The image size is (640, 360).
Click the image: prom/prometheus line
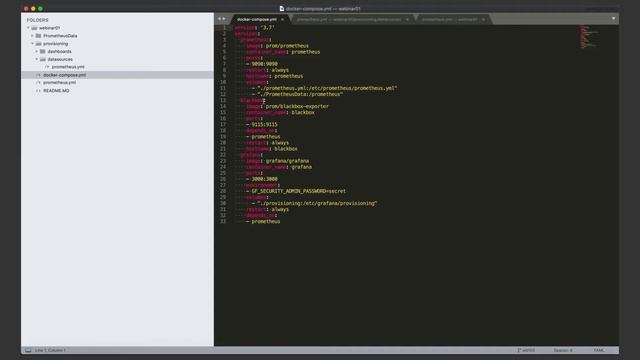pyautogui.click(x=277, y=46)
